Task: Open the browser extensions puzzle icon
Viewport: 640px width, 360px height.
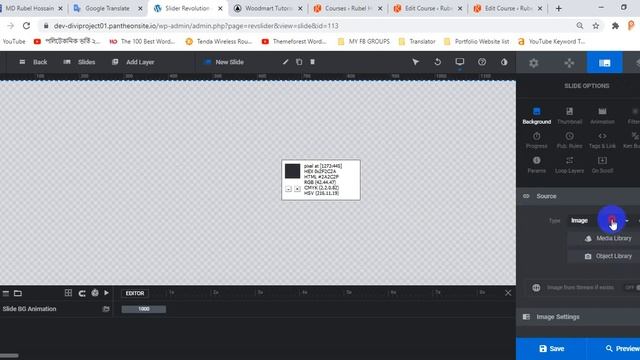Action: tap(615, 26)
